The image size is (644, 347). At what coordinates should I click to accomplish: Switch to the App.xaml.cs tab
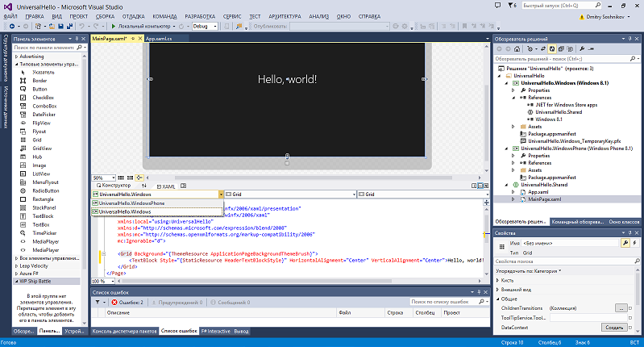pyautogui.click(x=158, y=38)
